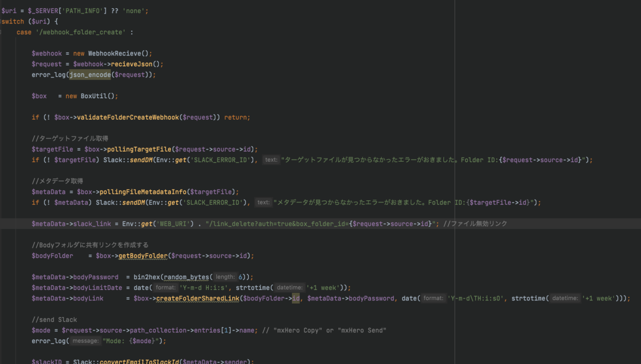
Task: Click the /link_delete?auth=true URL string
Action: (x=321, y=224)
